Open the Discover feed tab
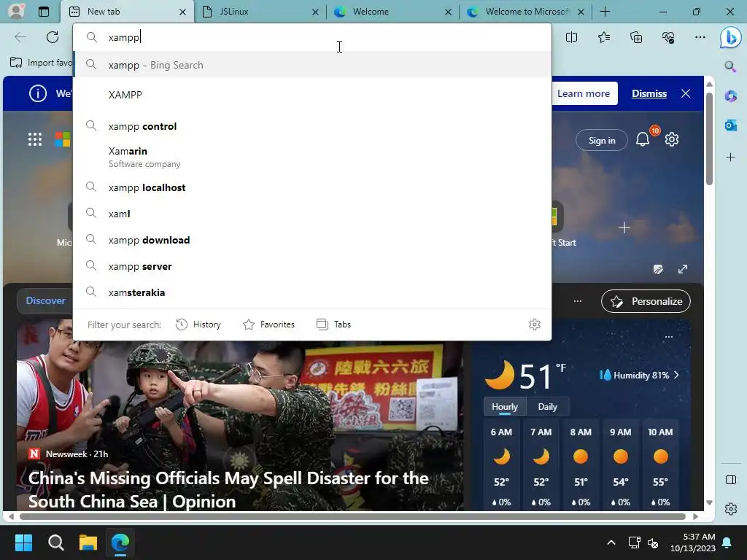 [45, 300]
